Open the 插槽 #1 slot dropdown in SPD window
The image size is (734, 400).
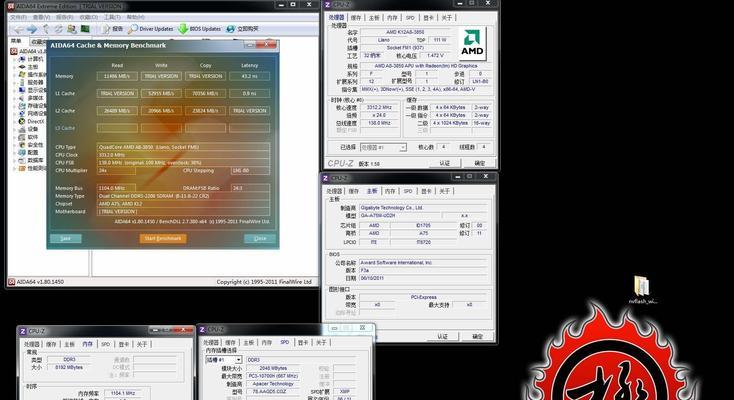pyautogui.click(x=224, y=360)
